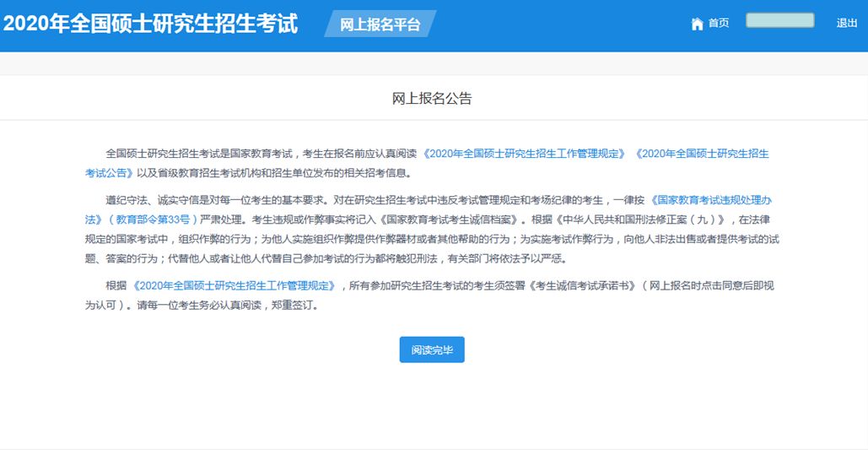
Task: Click the blurred username in header
Action: tap(780, 20)
